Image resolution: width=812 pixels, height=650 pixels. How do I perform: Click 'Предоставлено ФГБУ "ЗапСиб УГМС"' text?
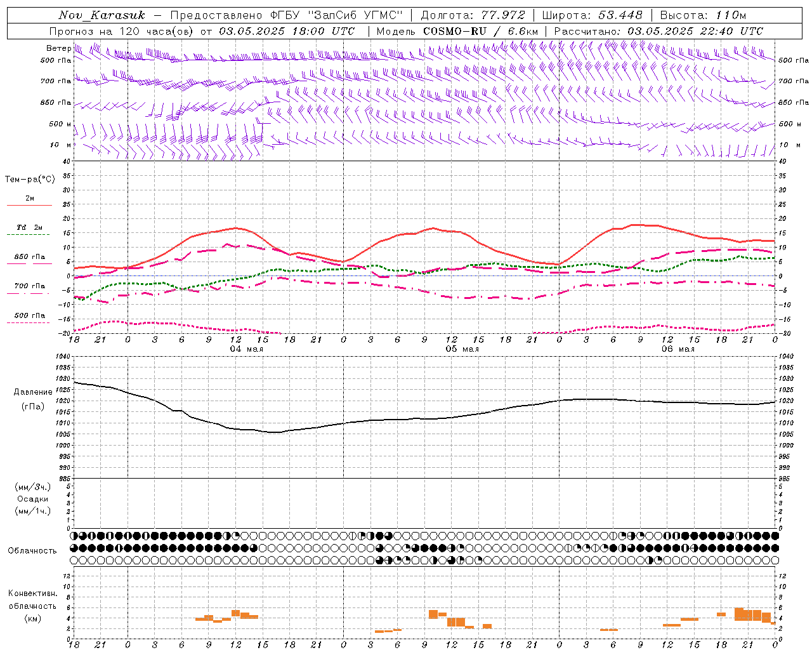[x=287, y=15]
